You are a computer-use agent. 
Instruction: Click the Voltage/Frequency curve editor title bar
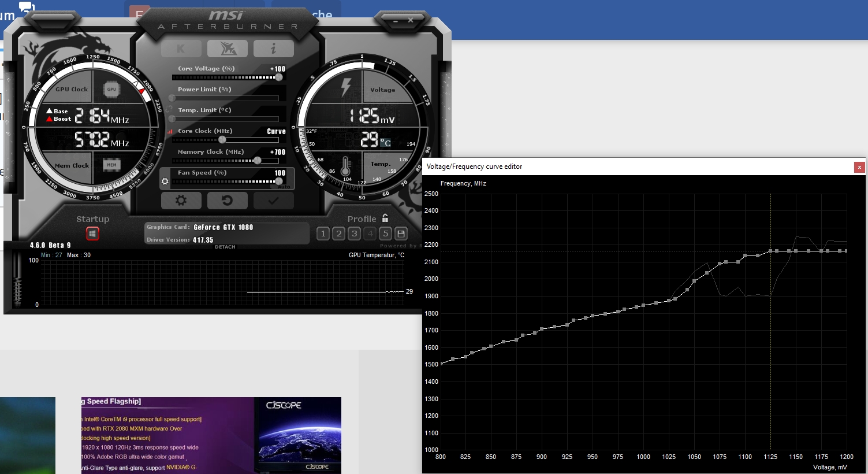click(638, 166)
